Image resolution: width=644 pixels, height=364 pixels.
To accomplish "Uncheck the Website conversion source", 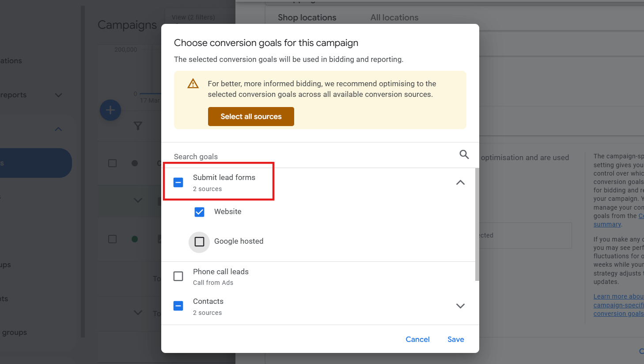I will click(x=200, y=212).
